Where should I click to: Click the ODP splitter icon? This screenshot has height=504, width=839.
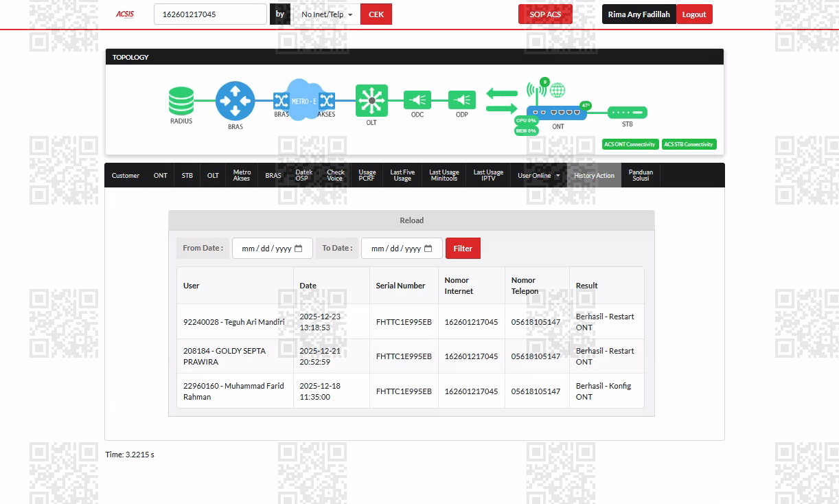pos(462,100)
